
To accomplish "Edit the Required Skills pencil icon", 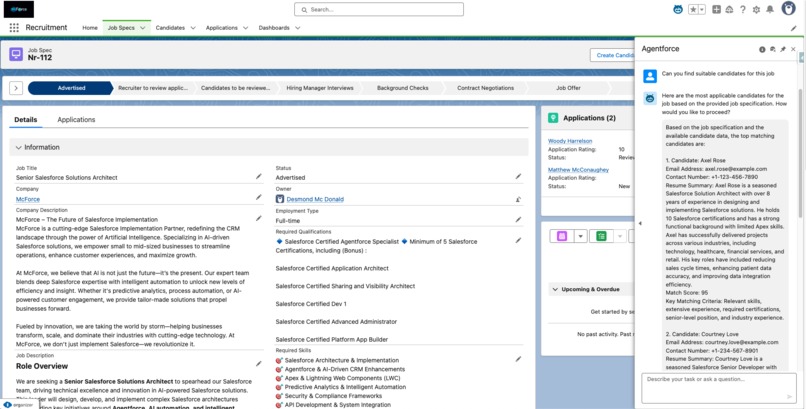I will pyautogui.click(x=519, y=359).
